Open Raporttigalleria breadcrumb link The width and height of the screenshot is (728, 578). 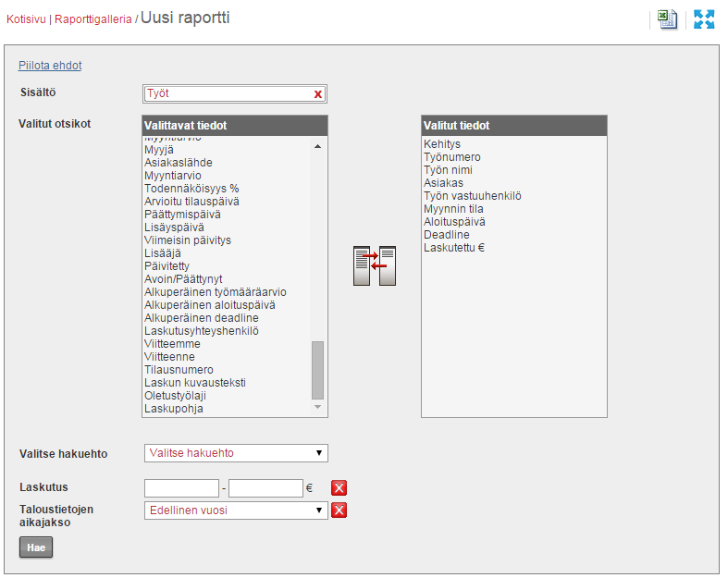pyautogui.click(x=93, y=19)
